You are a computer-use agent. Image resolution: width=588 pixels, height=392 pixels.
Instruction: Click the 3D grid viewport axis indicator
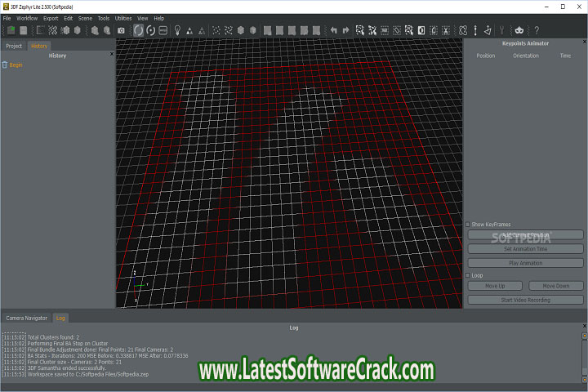140,286
